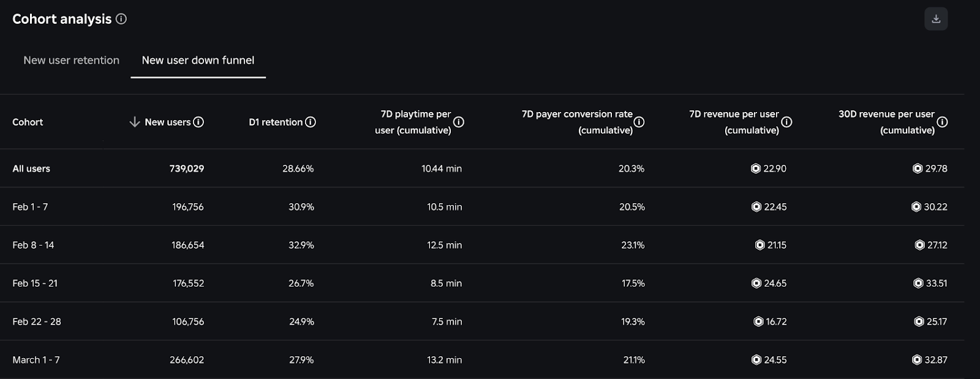
Task: Click info icon for 7D revenue per user
Action: 786,122
